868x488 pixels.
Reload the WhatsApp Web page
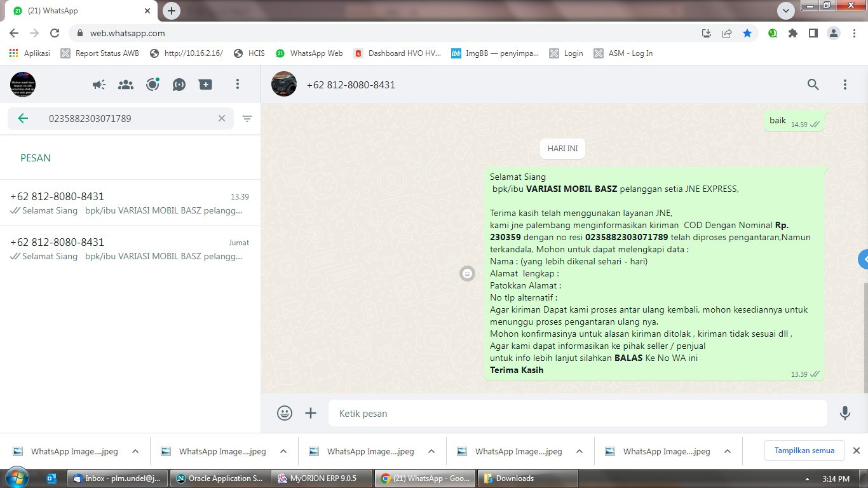point(55,33)
